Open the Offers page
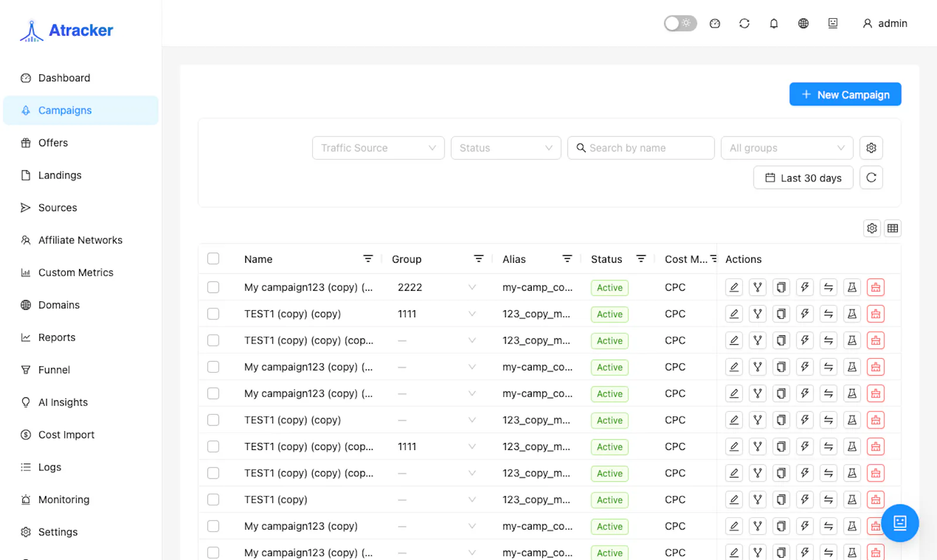937x560 pixels. pos(81,143)
